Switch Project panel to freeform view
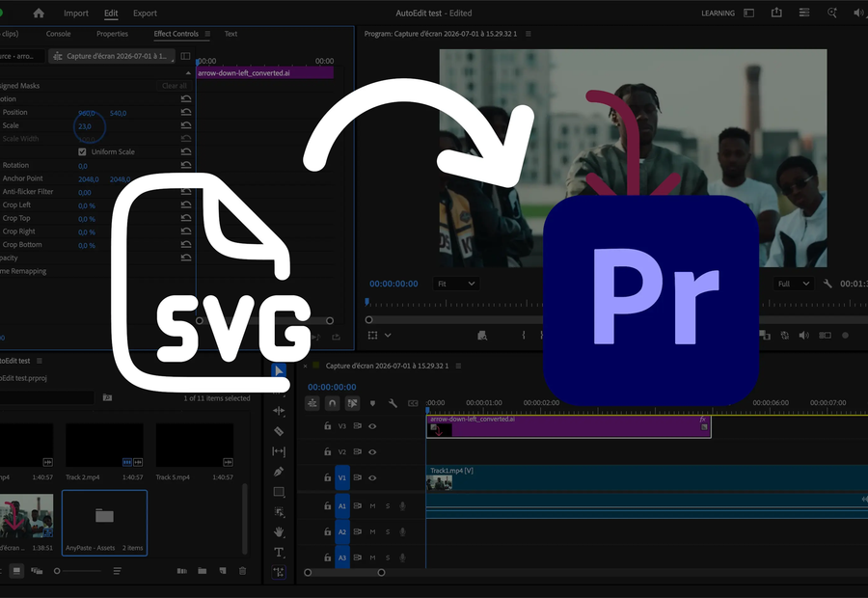868x598 pixels. 37,571
